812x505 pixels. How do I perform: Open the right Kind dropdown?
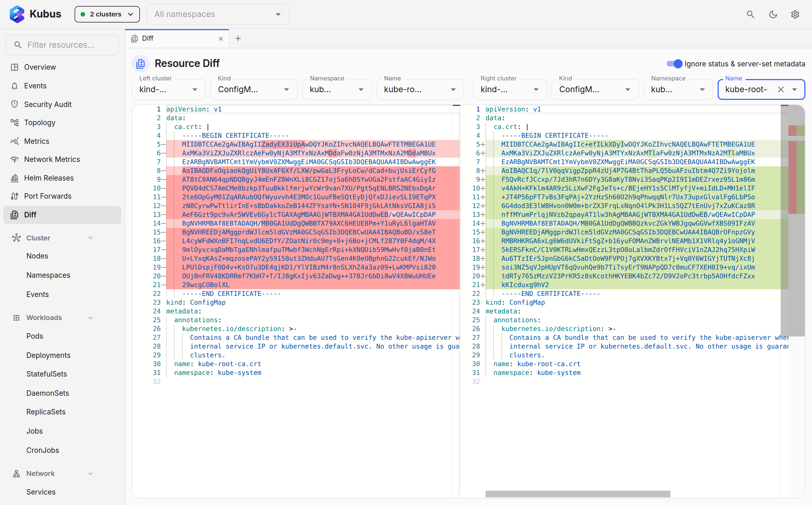[x=595, y=89]
